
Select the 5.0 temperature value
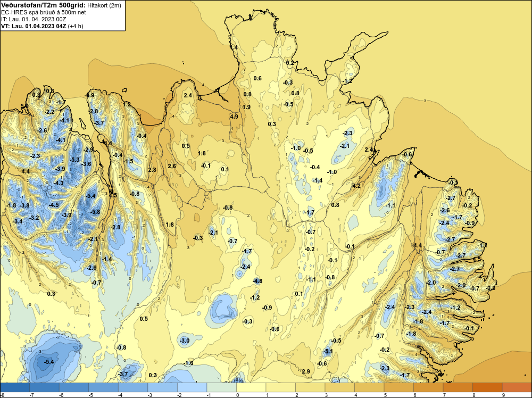(24, 106)
